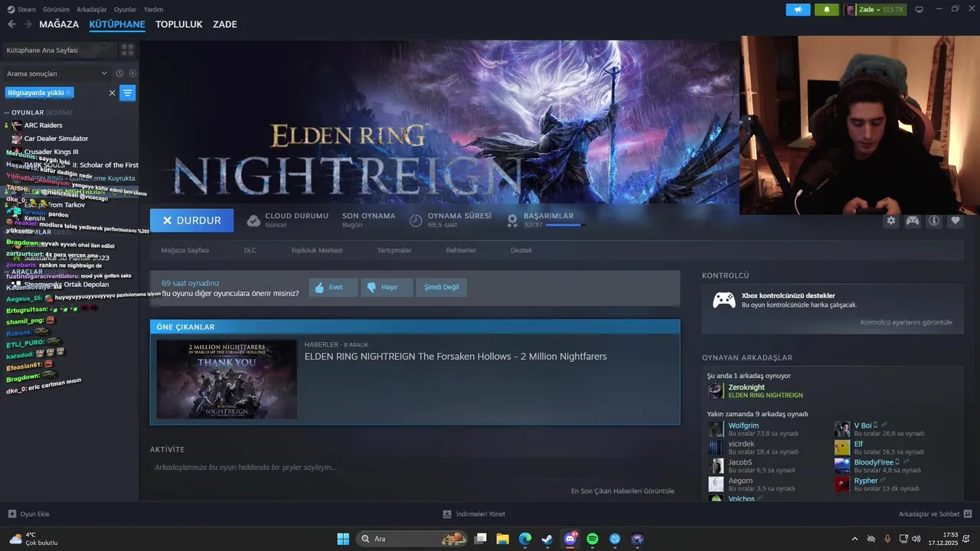Screen dimensions: 980x551
Task: Click the play ready-to-play filter icon
Action: coord(132,73)
